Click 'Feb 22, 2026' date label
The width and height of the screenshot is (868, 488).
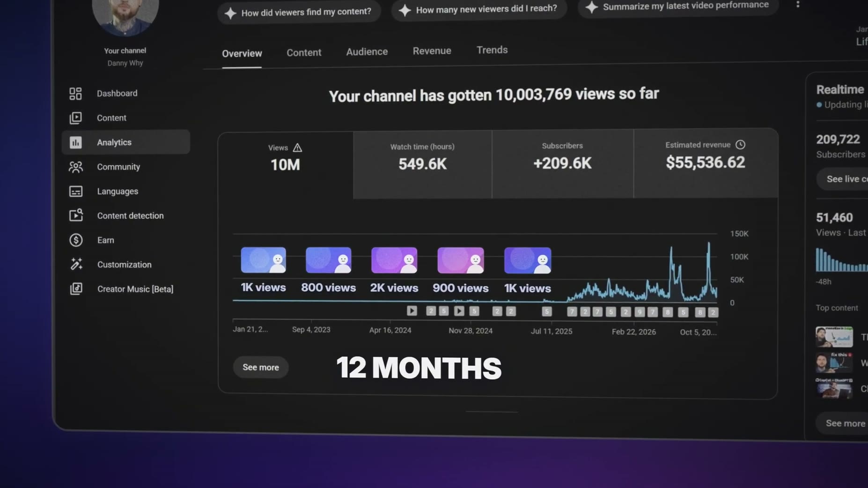click(x=633, y=332)
